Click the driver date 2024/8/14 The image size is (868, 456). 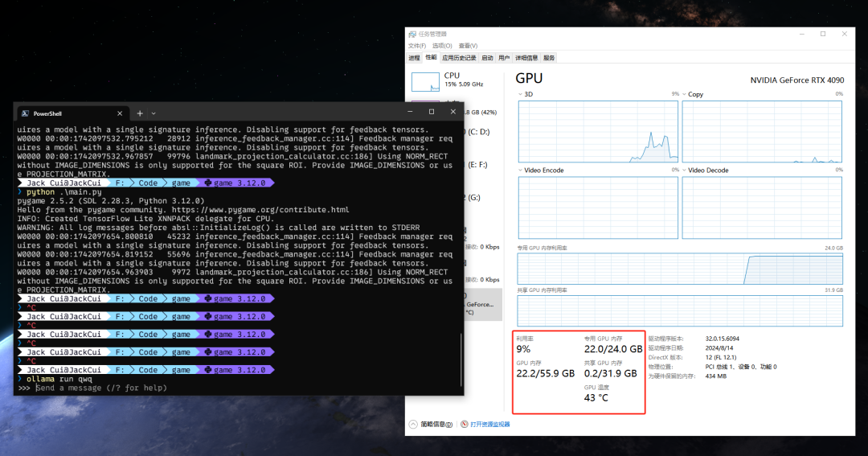[719, 348]
